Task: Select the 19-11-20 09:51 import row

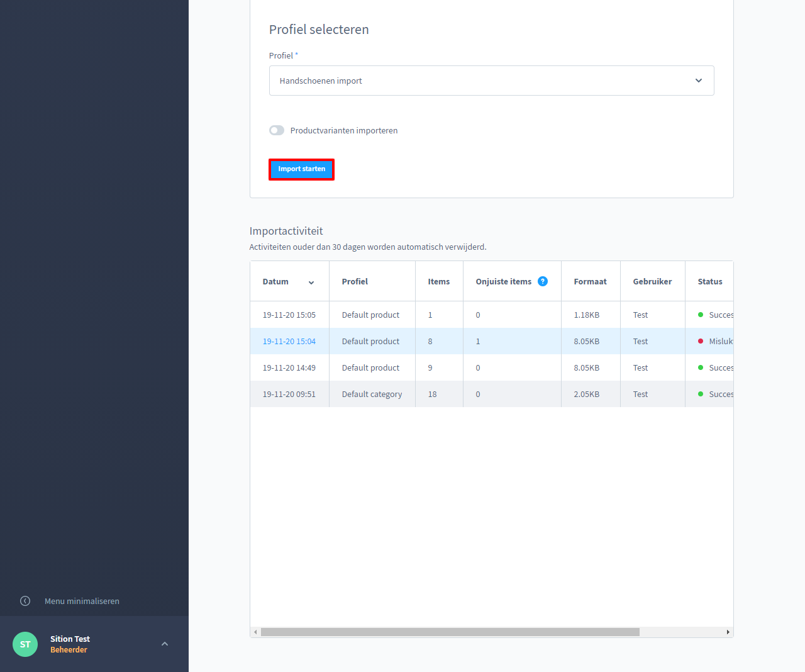Action: (289, 395)
